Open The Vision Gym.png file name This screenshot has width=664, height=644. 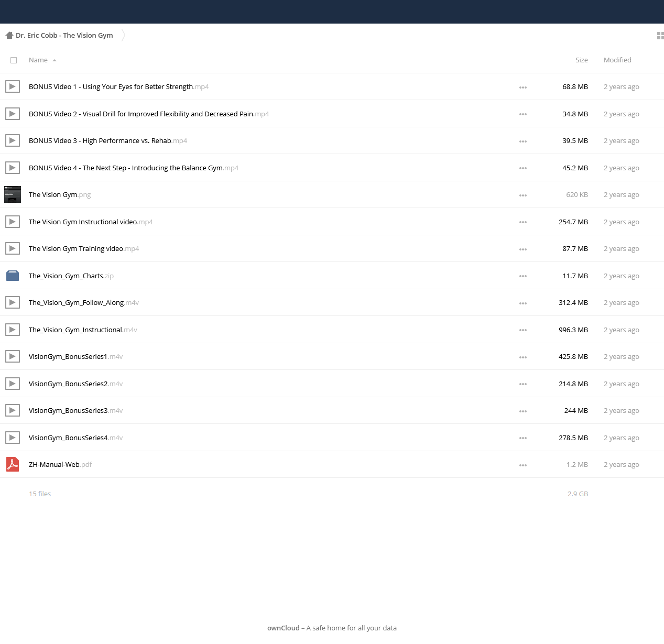(60, 195)
